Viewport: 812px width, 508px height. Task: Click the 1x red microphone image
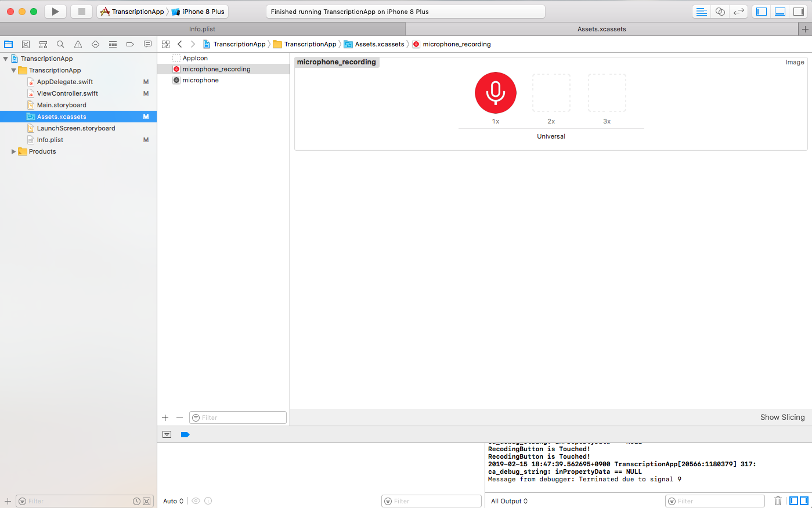[496, 93]
